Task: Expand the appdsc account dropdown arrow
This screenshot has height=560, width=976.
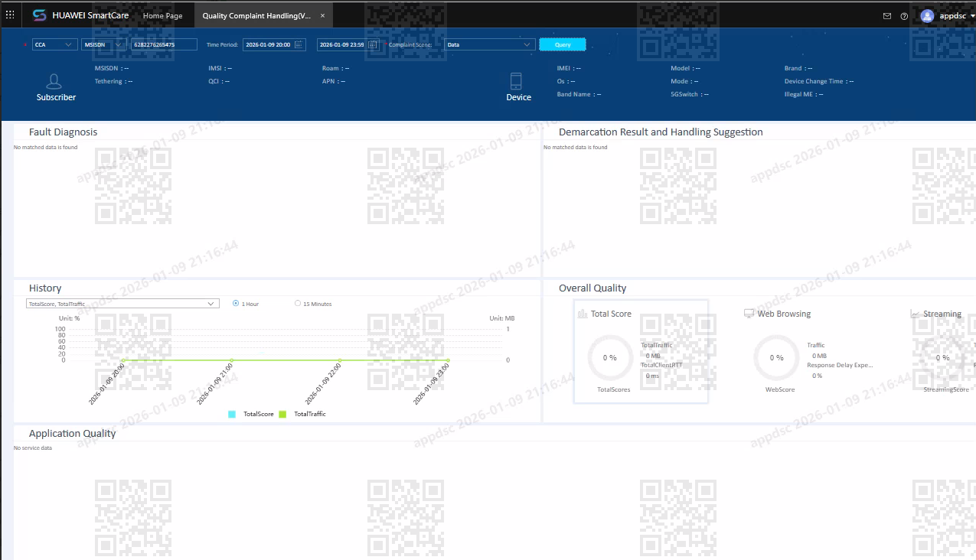Action: click(972, 15)
